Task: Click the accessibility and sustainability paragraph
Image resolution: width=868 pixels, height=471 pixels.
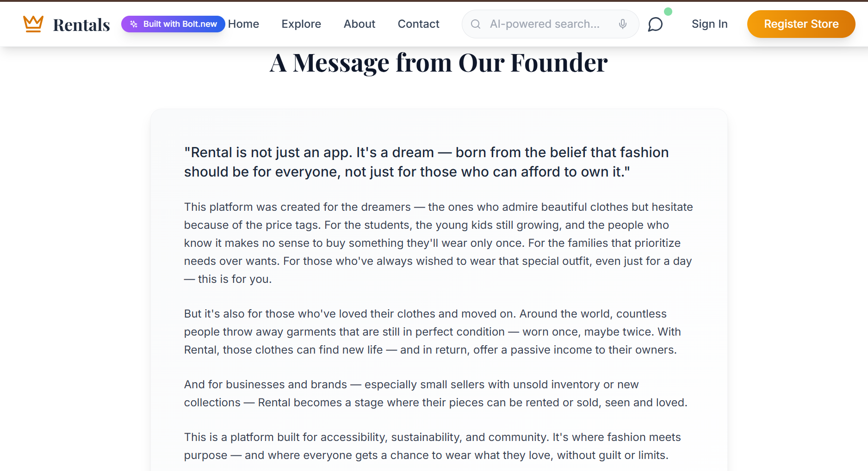Action: pos(432,446)
